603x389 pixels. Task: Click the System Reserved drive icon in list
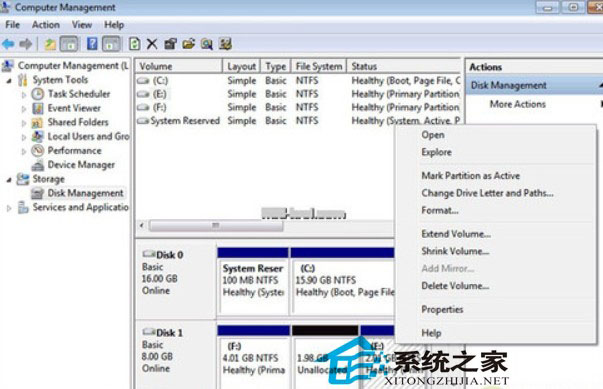(x=143, y=121)
